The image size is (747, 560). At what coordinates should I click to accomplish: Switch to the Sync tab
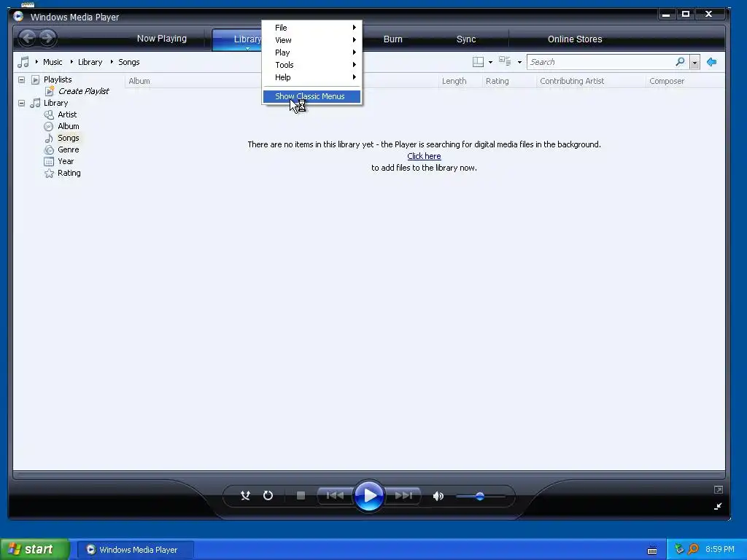pyautogui.click(x=466, y=39)
